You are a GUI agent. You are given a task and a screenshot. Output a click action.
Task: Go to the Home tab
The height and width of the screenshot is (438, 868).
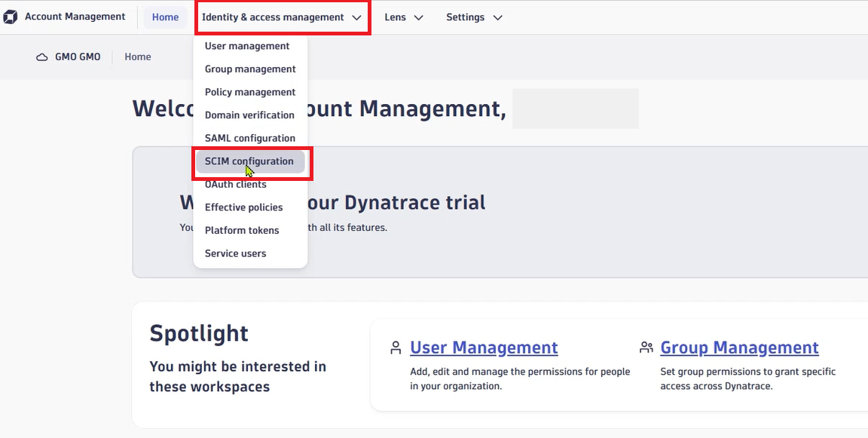166,17
